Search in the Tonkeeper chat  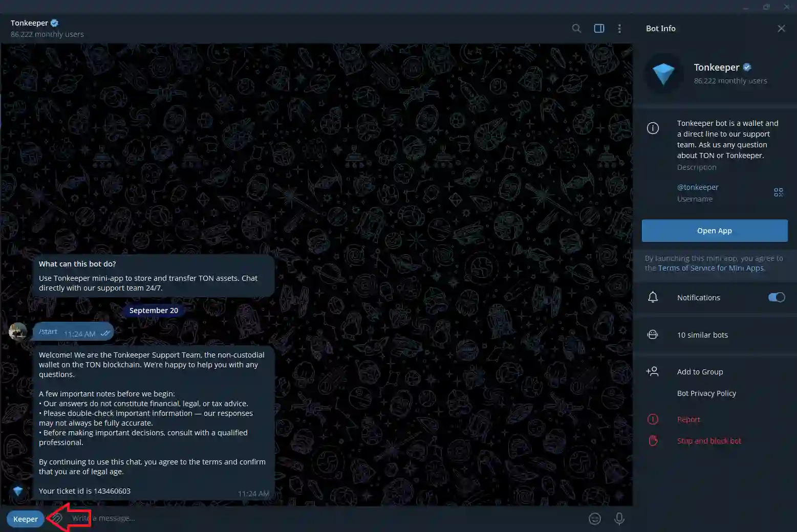click(576, 29)
